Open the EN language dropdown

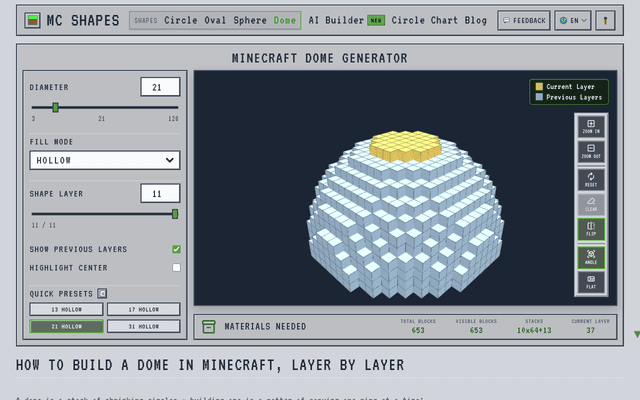[x=573, y=20]
